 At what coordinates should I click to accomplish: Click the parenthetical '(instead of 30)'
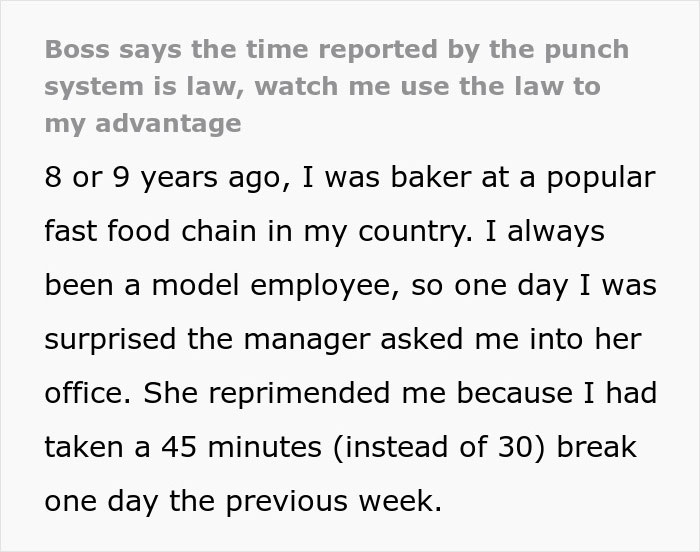[438, 447]
